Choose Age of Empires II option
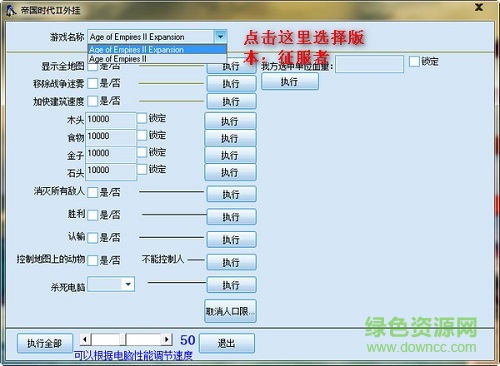This screenshot has height=366, width=500. pyautogui.click(x=157, y=59)
